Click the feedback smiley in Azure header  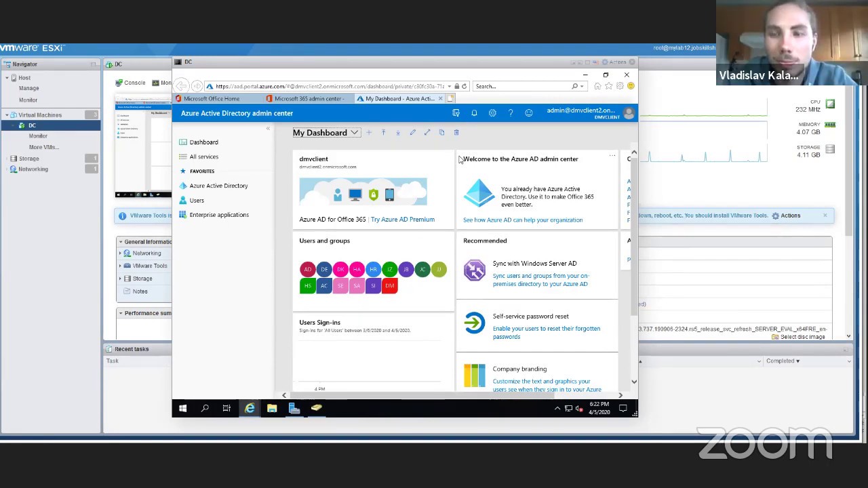(x=529, y=113)
